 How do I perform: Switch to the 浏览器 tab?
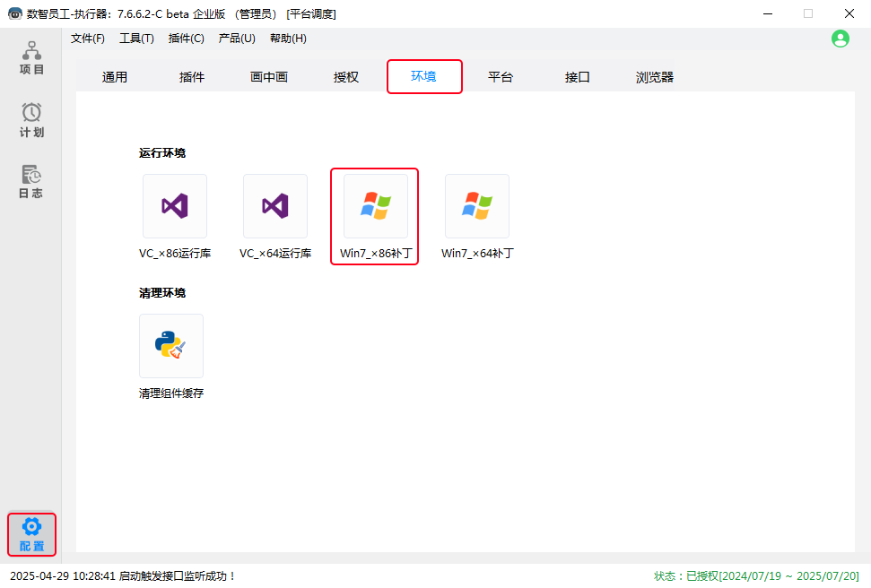coord(655,77)
